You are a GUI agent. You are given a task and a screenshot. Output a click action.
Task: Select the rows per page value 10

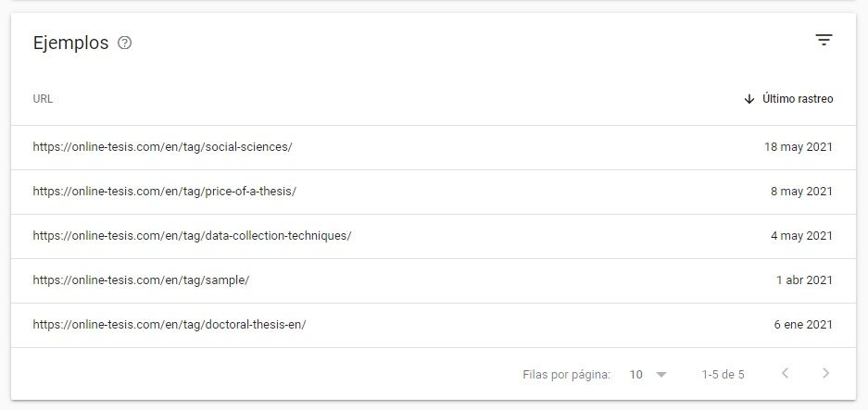636,375
